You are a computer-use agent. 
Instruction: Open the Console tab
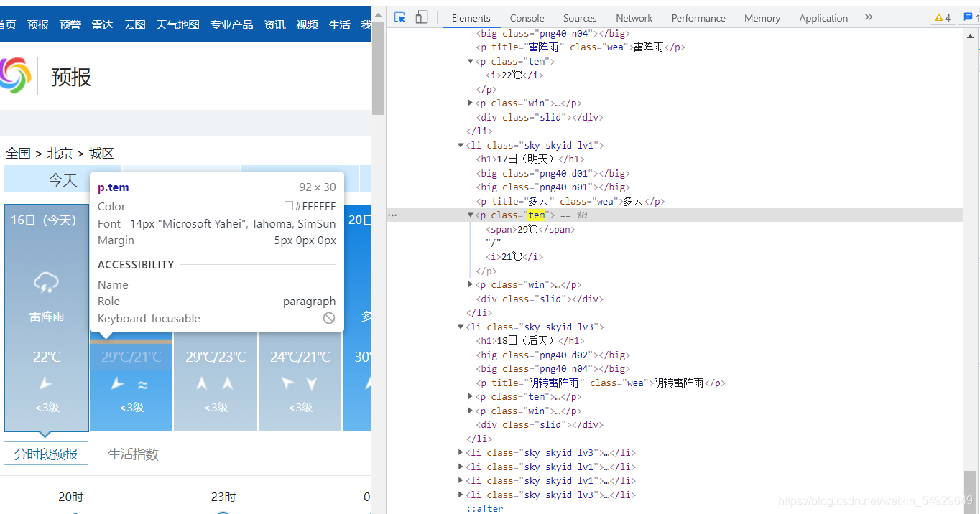tap(527, 18)
